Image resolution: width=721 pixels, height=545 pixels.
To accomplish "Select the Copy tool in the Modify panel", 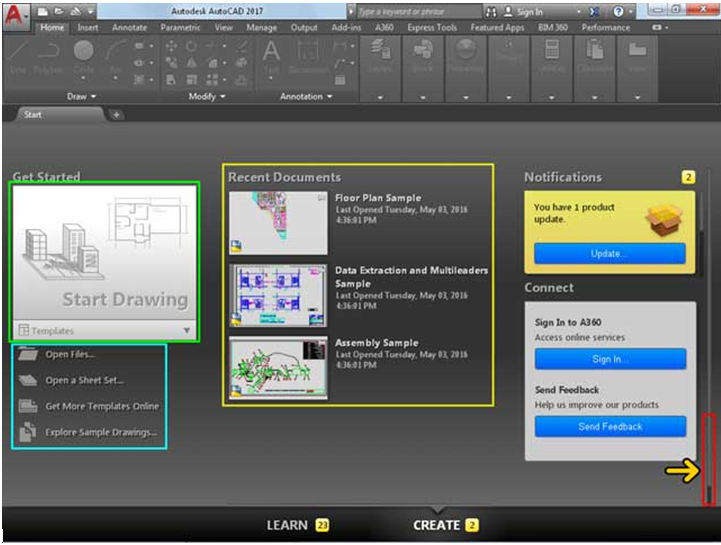I will pyautogui.click(x=171, y=63).
